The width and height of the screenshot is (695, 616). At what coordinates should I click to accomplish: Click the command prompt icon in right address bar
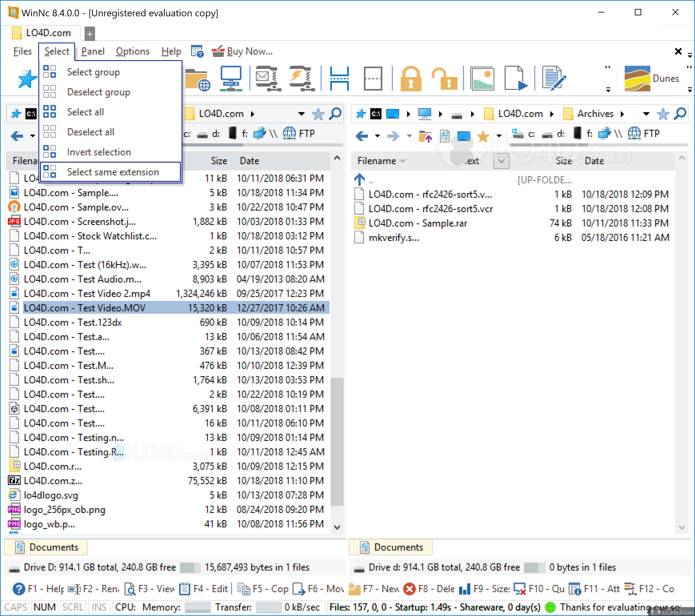click(376, 114)
